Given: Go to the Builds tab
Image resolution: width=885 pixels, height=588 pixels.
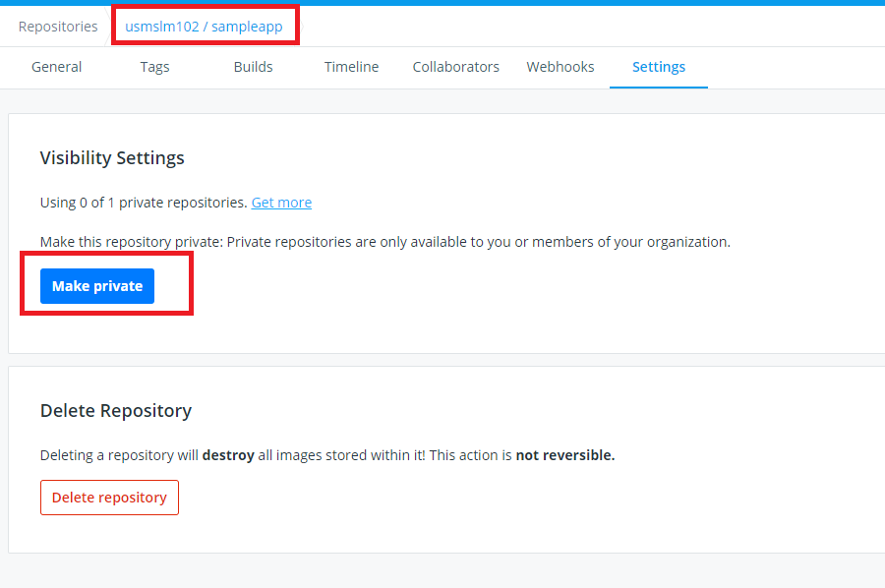Looking at the screenshot, I should [253, 67].
